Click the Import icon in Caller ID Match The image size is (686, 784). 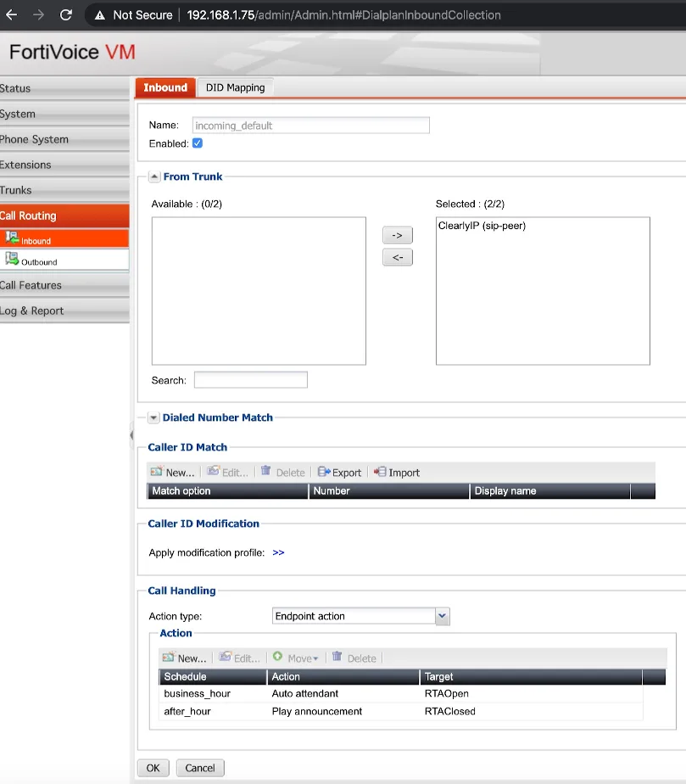pyautogui.click(x=380, y=472)
